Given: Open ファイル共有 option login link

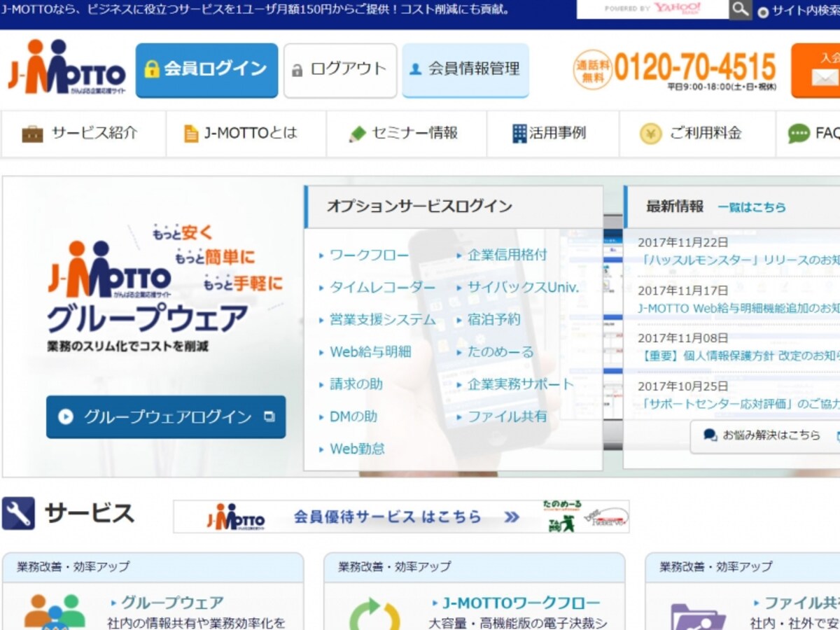Looking at the screenshot, I should [x=507, y=416].
